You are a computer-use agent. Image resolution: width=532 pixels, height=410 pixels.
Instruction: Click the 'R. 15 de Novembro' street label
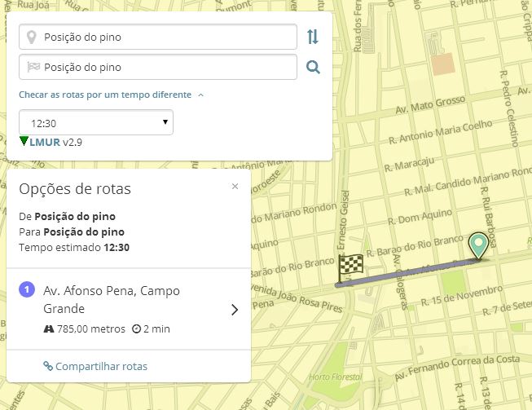coord(461,296)
